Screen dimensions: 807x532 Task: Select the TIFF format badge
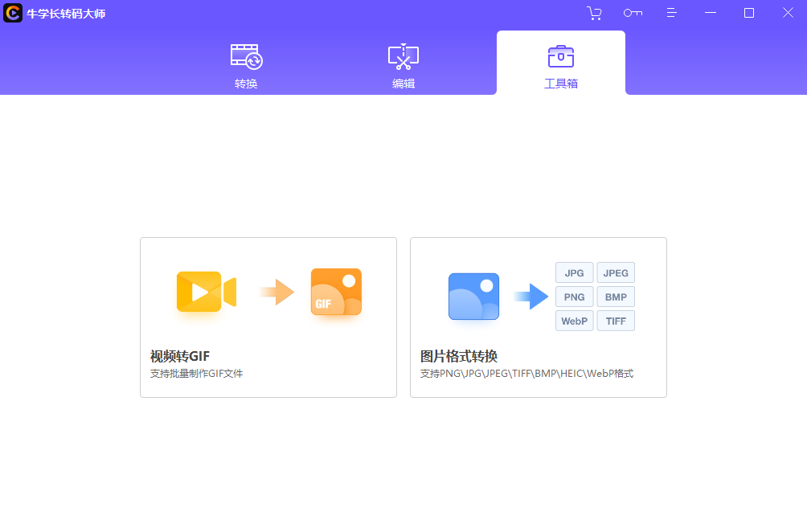[x=616, y=321]
